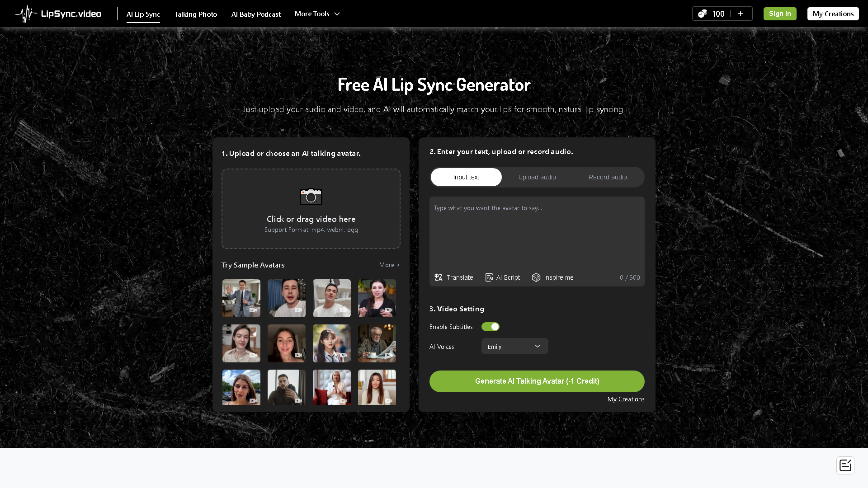Click the LipSync.video logo

click(x=57, y=14)
